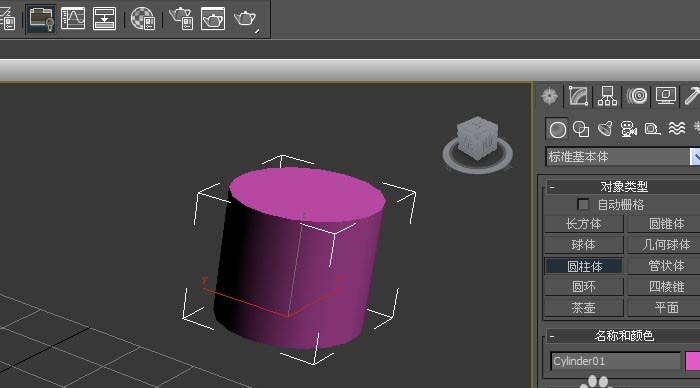The image size is (700, 388).
Task: Select the Cameras category icon
Action: point(629,129)
